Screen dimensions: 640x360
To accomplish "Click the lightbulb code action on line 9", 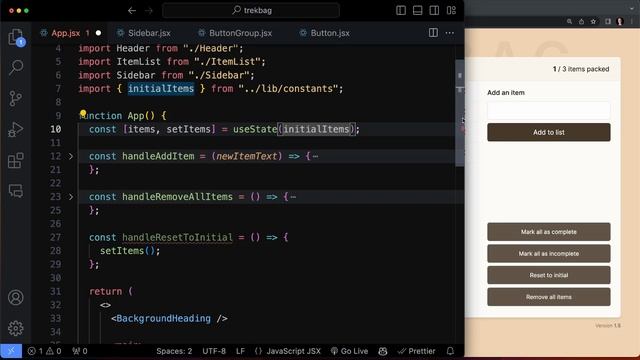I will click(x=83, y=113).
